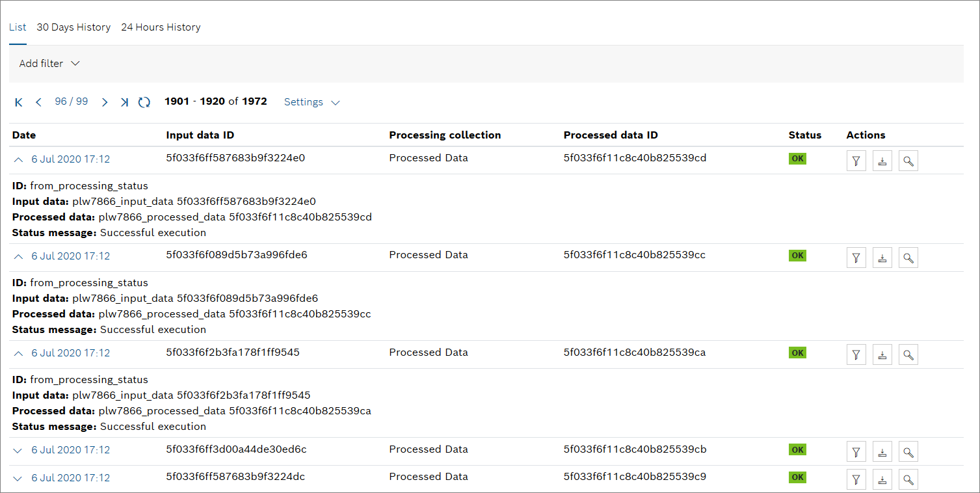Image resolution: width=980 pixels, height=493 pixels.
Task: Jump to the last page of results
Action: click(x=124, y=102)
